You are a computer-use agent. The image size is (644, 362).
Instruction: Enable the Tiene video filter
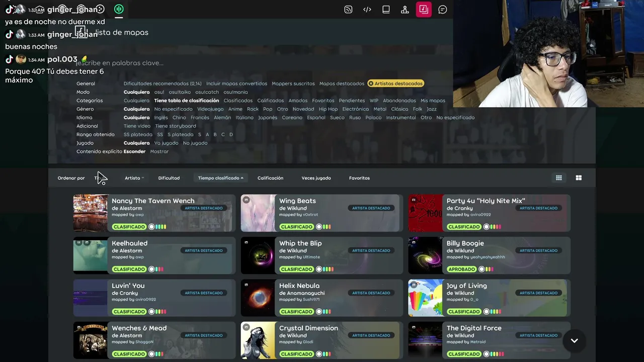point(137,126)
